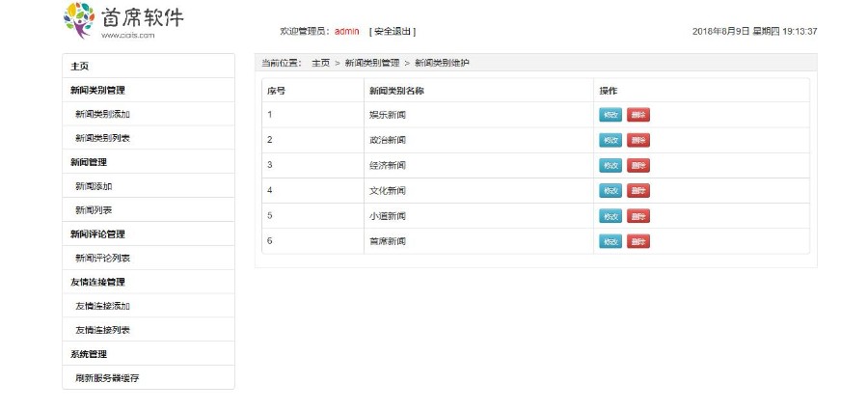Image resolution: width=868 pixels, height=411 pixels.
Task: Select the 政治新闻 name cell
Action: [478, 140]
